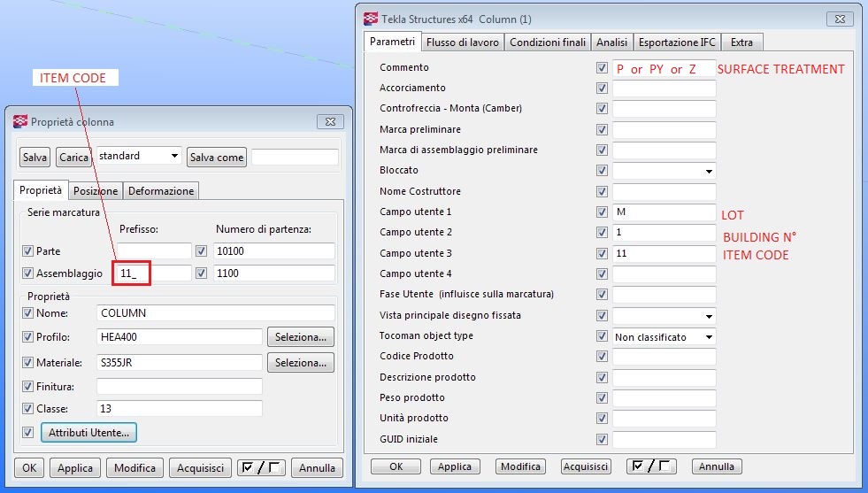Image resolution: width=868 pixels, height=493 pixels.
Task: Switch to the Posizione tab
Action: (95, 191)
